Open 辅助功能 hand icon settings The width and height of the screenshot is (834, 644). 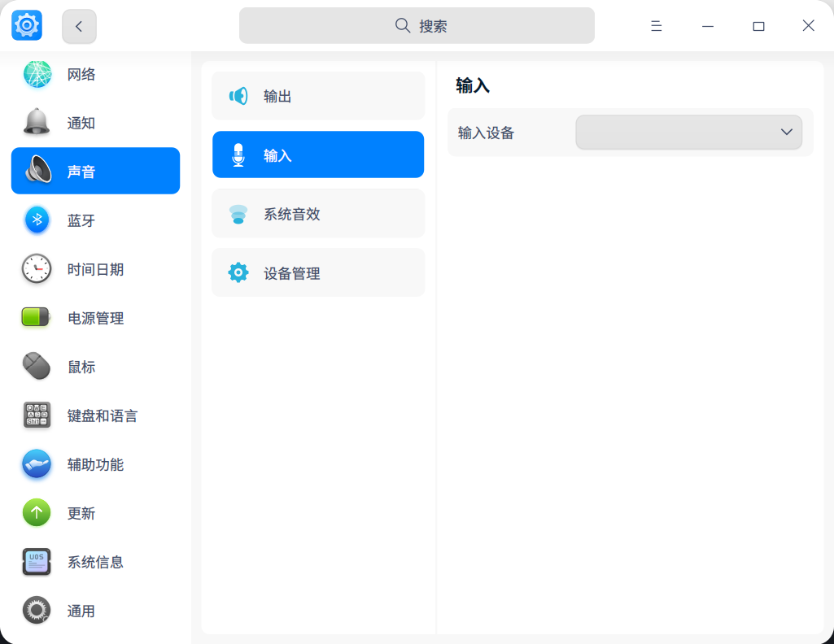(x=37, y=463)
